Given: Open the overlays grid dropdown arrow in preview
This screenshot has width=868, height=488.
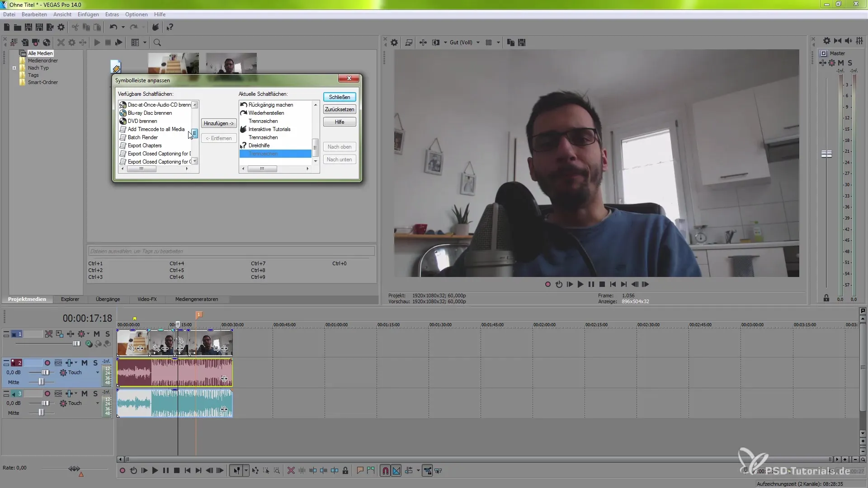Looking at the screenshot, I should (498, 42).
